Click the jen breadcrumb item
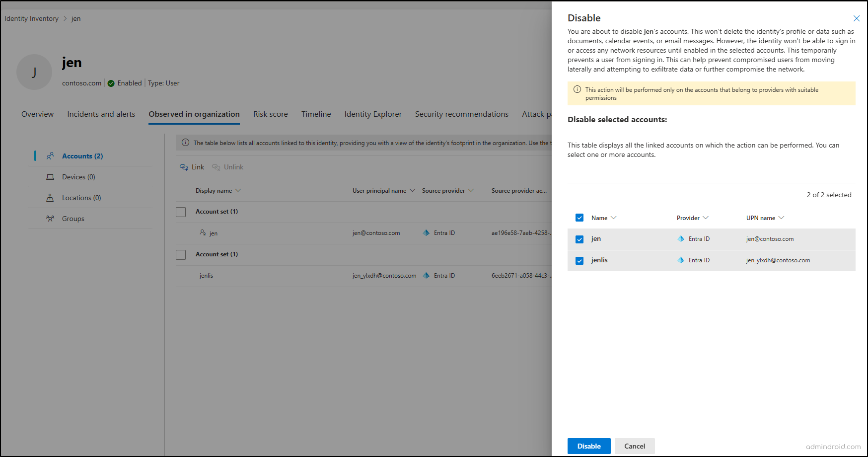868x457 pixels. coord(76,18)
